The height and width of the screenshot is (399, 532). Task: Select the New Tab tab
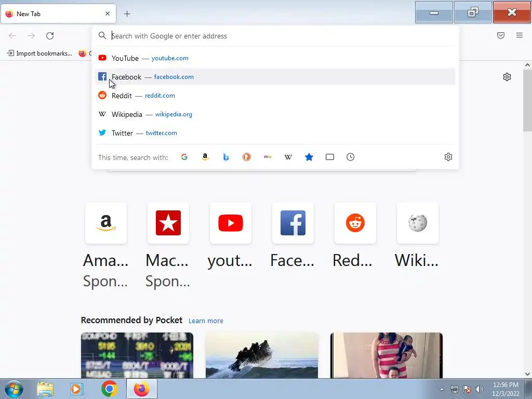pyautogui.click(x=58, y=14)
